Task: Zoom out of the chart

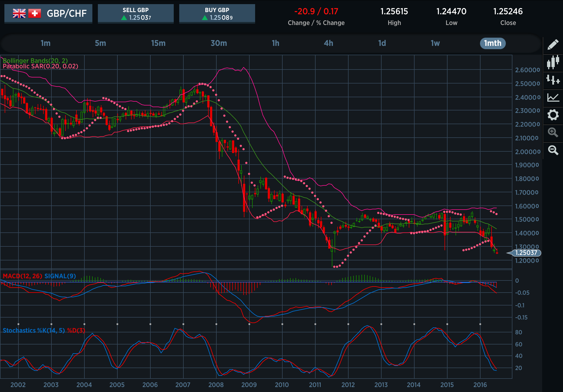Action: click(x=553, y=150)
